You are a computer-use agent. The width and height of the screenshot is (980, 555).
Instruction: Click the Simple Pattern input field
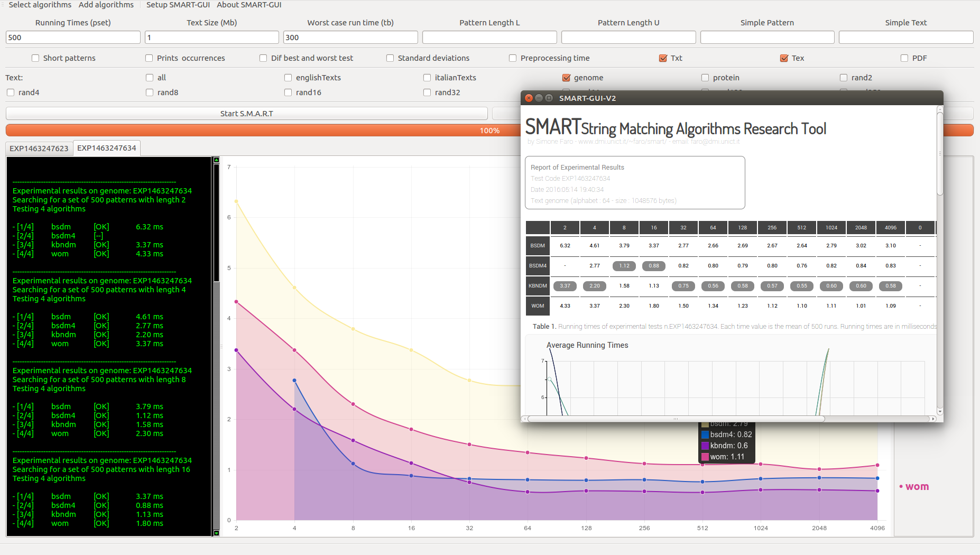tap(767, 38)
